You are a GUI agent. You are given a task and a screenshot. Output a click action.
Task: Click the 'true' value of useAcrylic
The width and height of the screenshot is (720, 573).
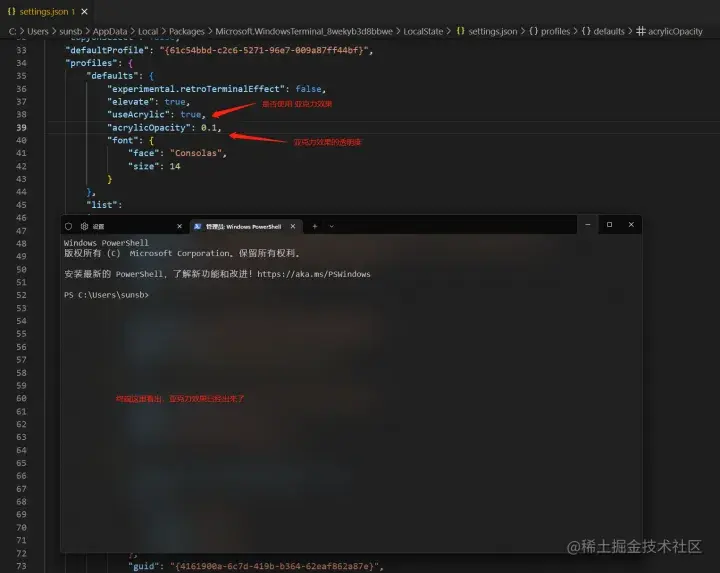click(x=191, y=114)
